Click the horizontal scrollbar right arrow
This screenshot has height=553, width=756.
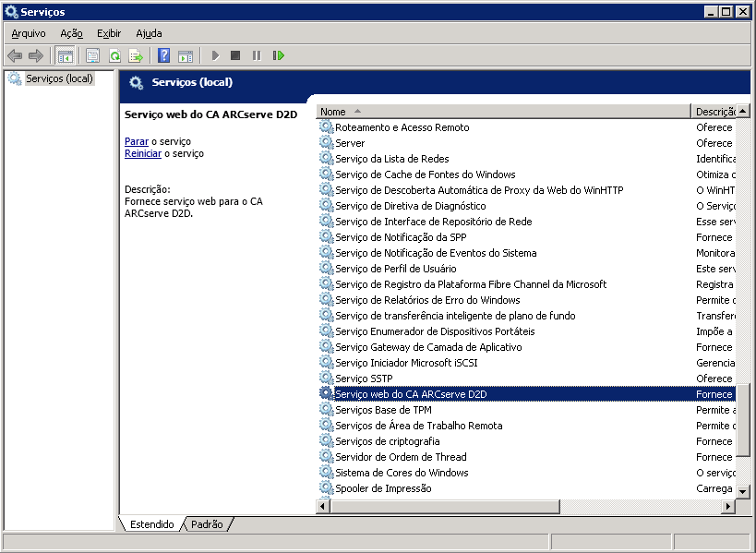tap(728, 506)
